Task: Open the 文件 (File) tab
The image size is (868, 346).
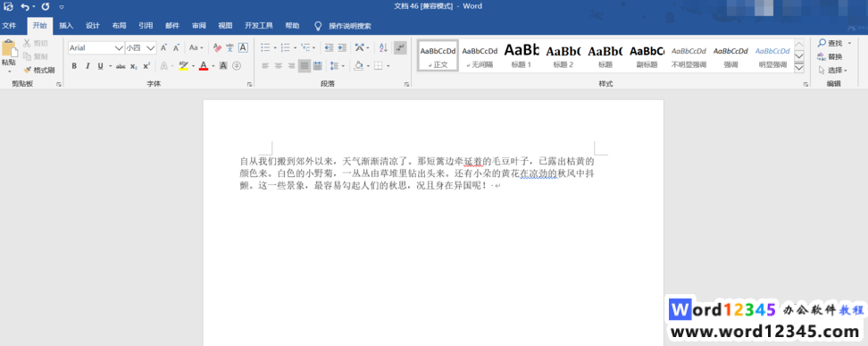Action: coord(9,26)
